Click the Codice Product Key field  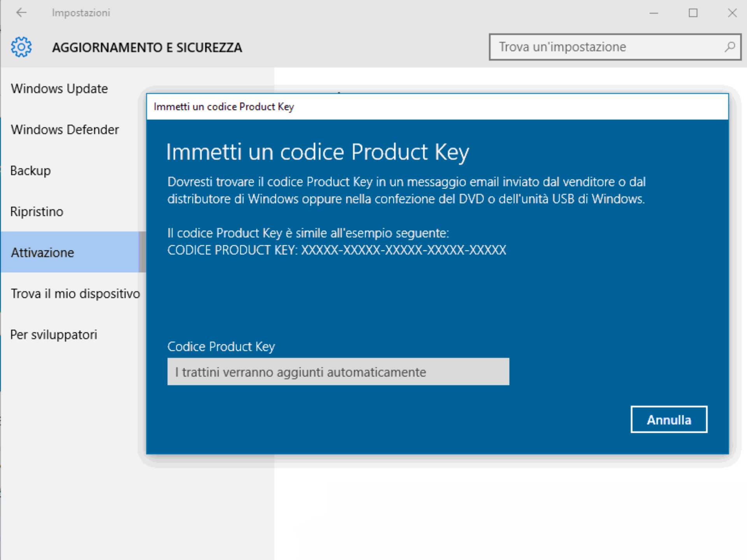(338, 372)
